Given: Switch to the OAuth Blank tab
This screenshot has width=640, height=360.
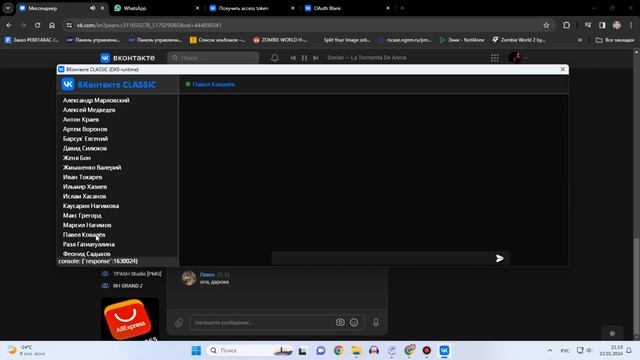Looking at the screenshot, I should 347,8.
